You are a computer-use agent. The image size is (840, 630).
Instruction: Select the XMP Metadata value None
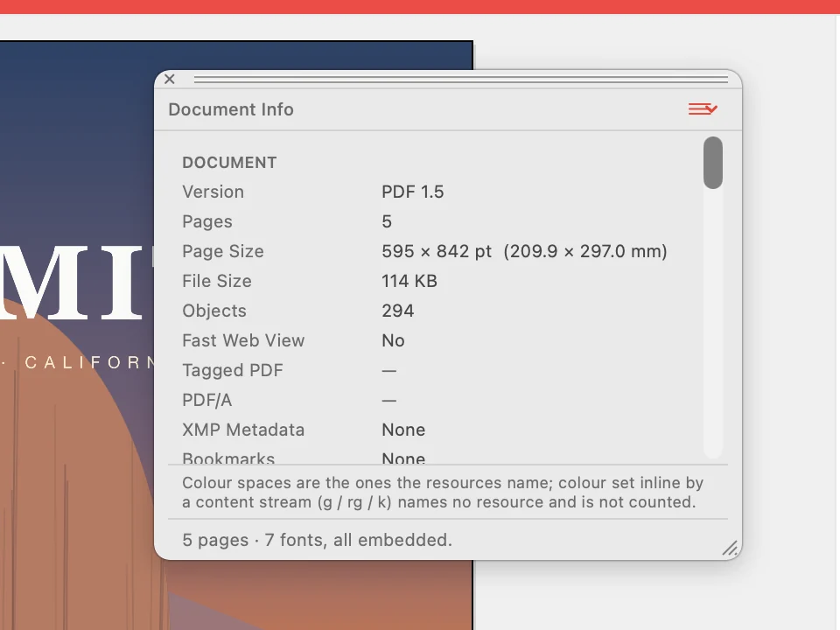403,430
